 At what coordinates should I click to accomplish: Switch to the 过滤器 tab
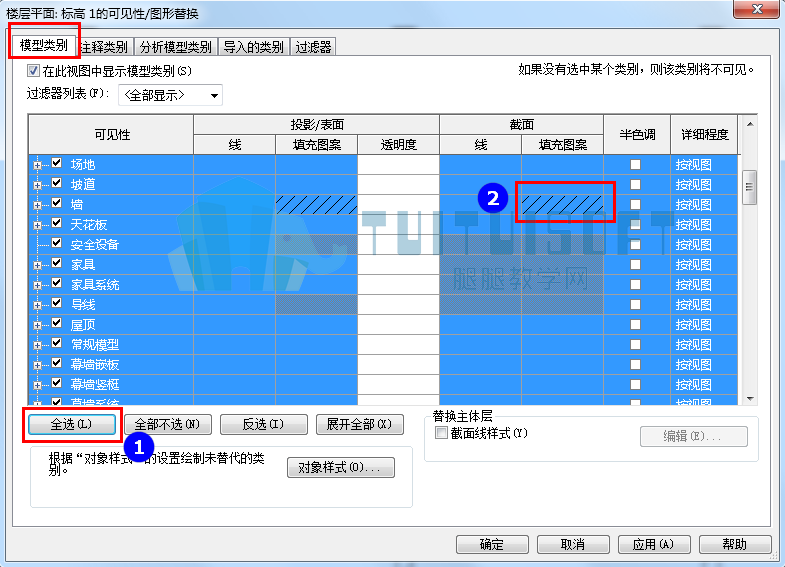pos(313,47)
